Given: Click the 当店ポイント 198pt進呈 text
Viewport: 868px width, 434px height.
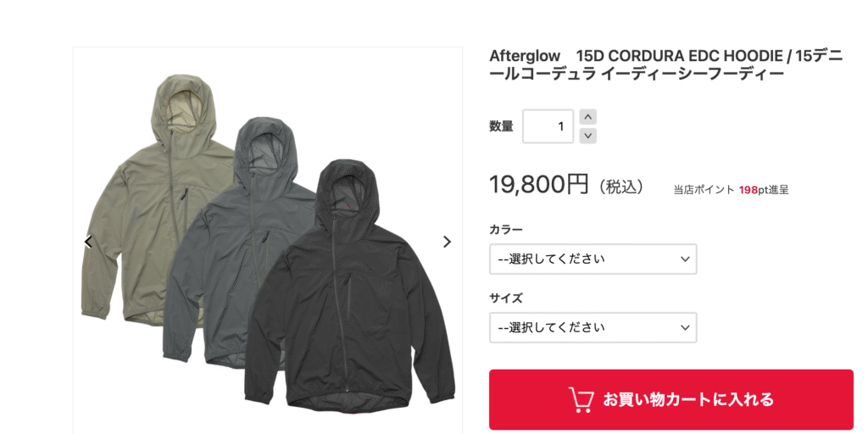Looking at the screenshot, I should tap(731, 190).
